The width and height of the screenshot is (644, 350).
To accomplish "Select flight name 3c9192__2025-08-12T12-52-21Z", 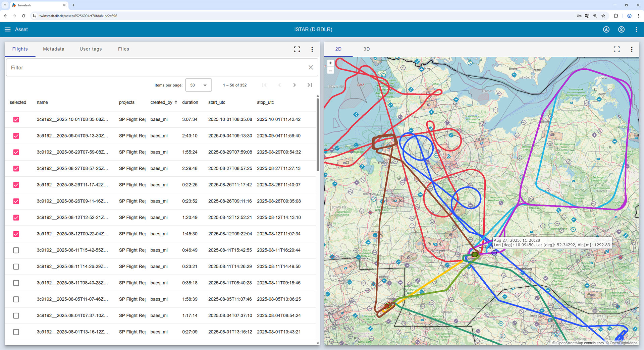I will (72, 218).
